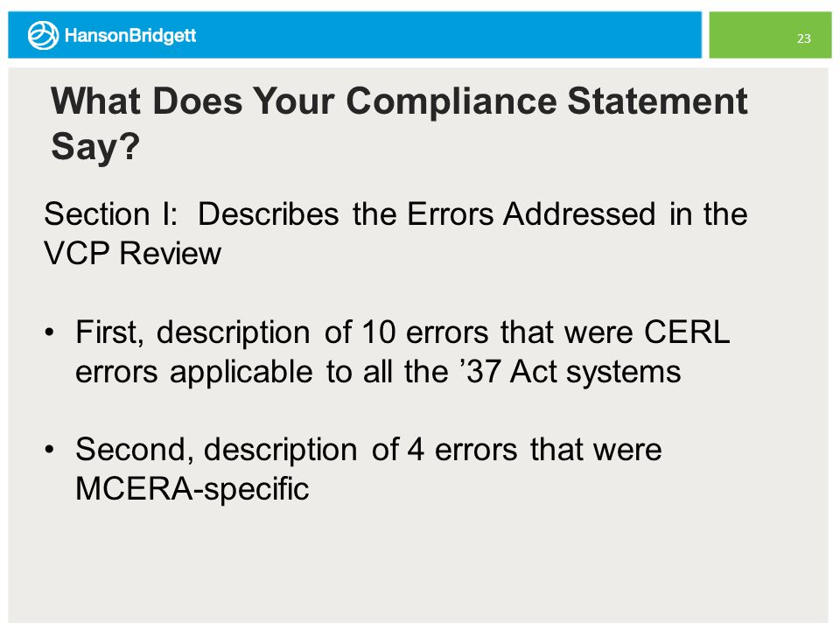Select the "VCP Review" text

pos(132,254)
